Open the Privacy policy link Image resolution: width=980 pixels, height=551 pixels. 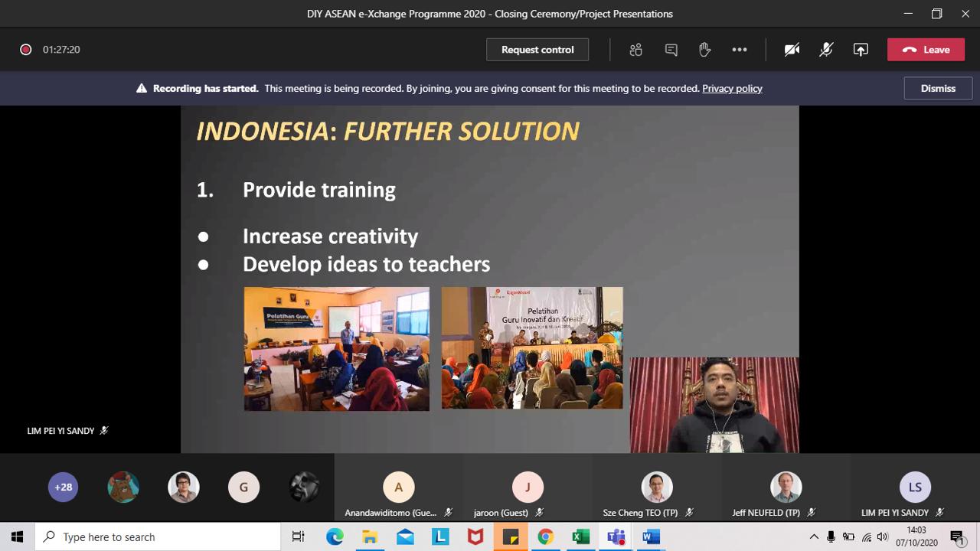[732, 89]
